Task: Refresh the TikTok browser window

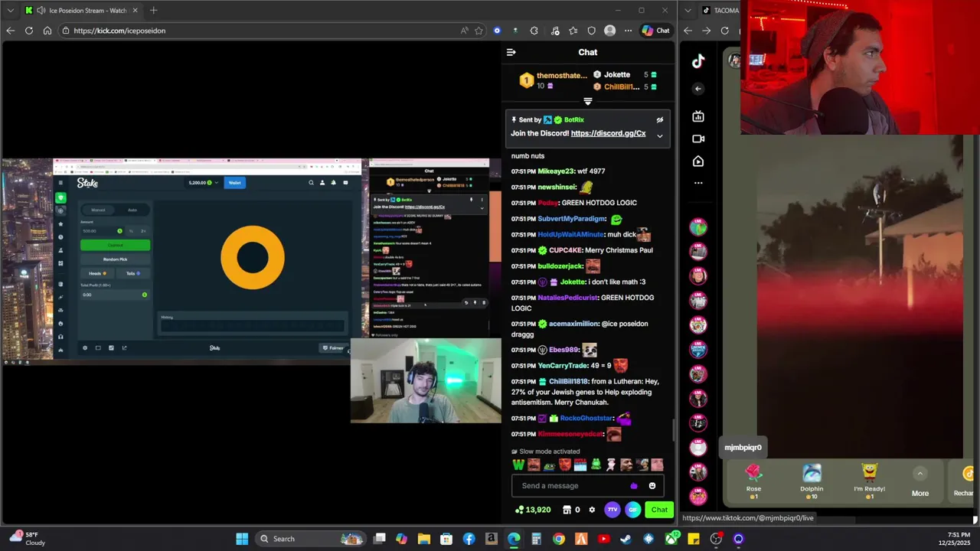Action: pyautogui.click(x=724, y=31)
